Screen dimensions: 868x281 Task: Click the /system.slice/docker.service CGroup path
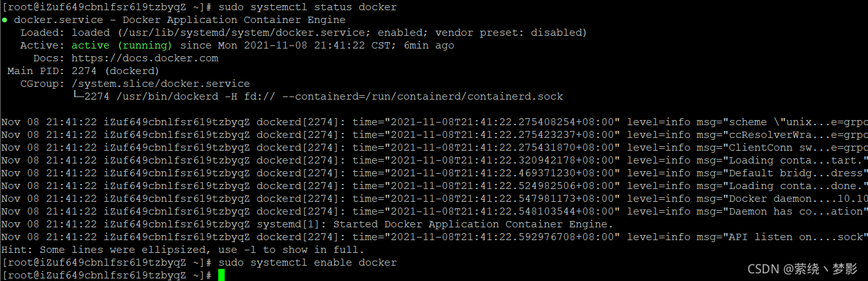(161, 84)
